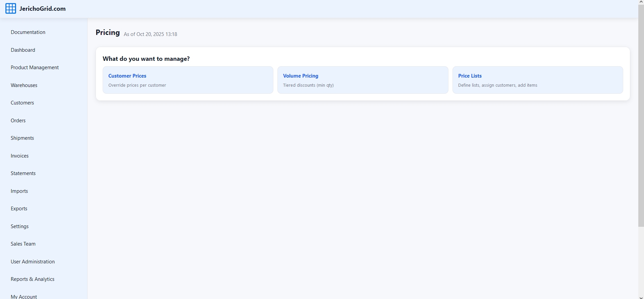
Task: Open the Price Lists card
Action: [x=537, y=80]
